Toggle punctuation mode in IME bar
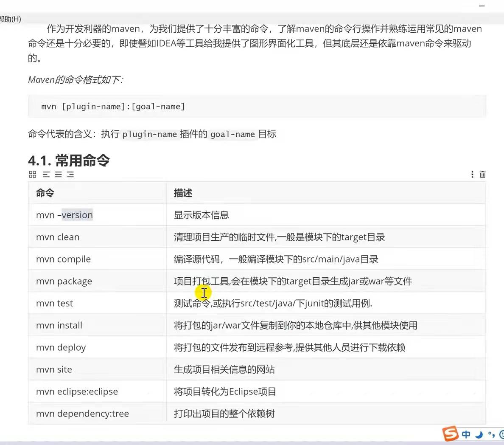504x445 pixels. pos(491,435)
